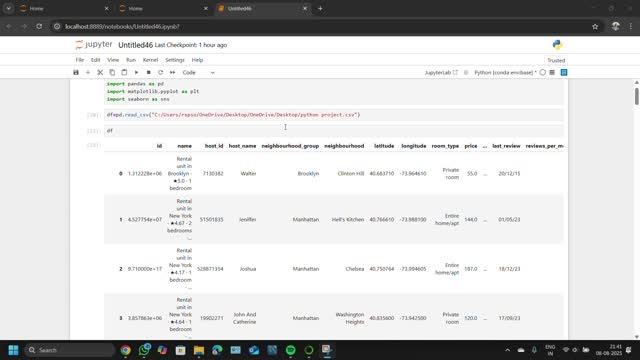Click the price value 144.0
The image size is (640, 360).
click(x=471, y=220)
